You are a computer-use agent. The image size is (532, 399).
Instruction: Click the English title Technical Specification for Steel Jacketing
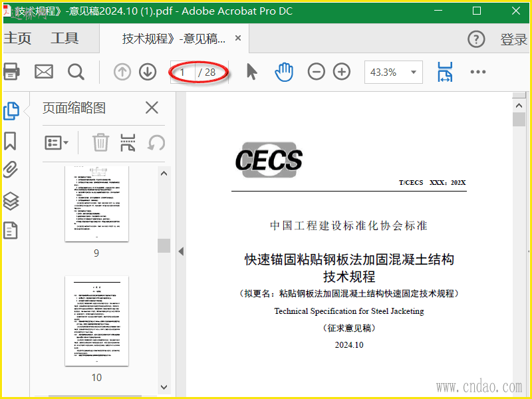tap(349, 311)
